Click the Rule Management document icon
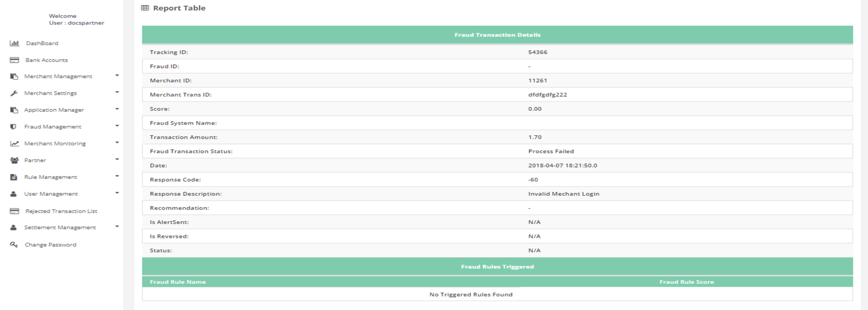868x310 pixels. pos(14,177)
